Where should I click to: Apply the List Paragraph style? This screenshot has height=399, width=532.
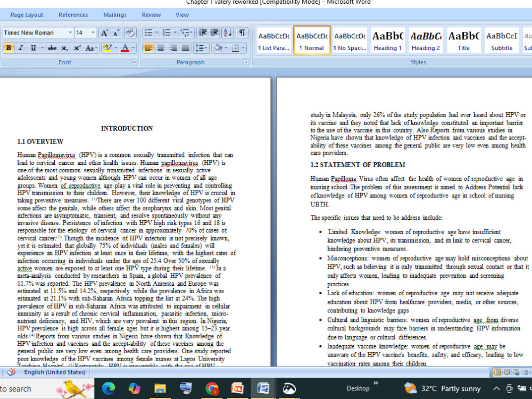(274, 40)
